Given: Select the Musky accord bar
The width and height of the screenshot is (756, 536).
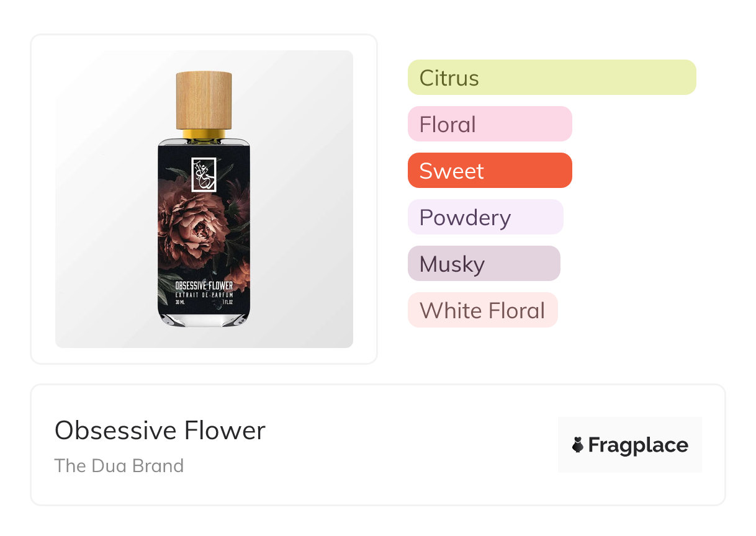Looking at the screenshot, I should (484, 264).
